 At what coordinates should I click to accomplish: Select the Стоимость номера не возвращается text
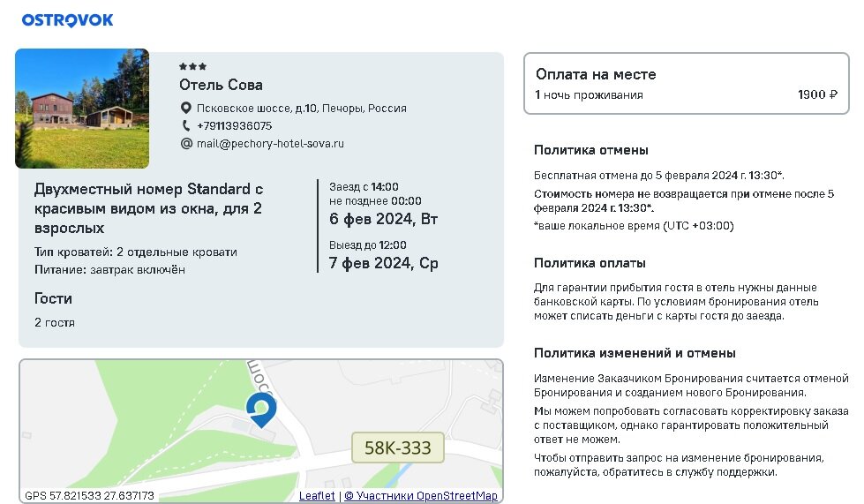[684, 201]
